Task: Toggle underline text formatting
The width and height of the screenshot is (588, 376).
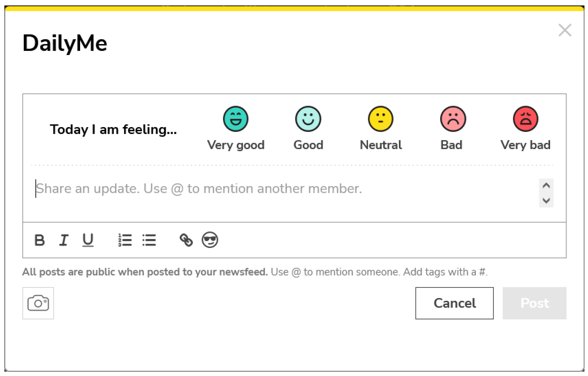Action: tap(88, 240)
